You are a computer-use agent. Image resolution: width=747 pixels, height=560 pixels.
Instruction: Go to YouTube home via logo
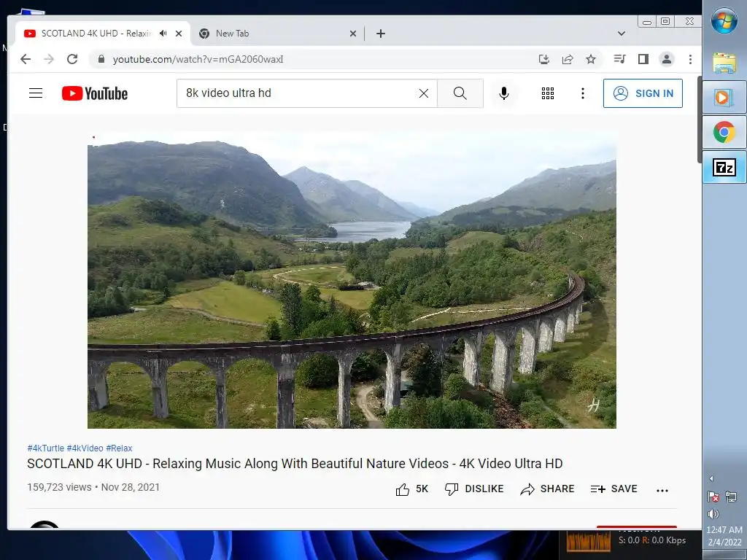95,93
